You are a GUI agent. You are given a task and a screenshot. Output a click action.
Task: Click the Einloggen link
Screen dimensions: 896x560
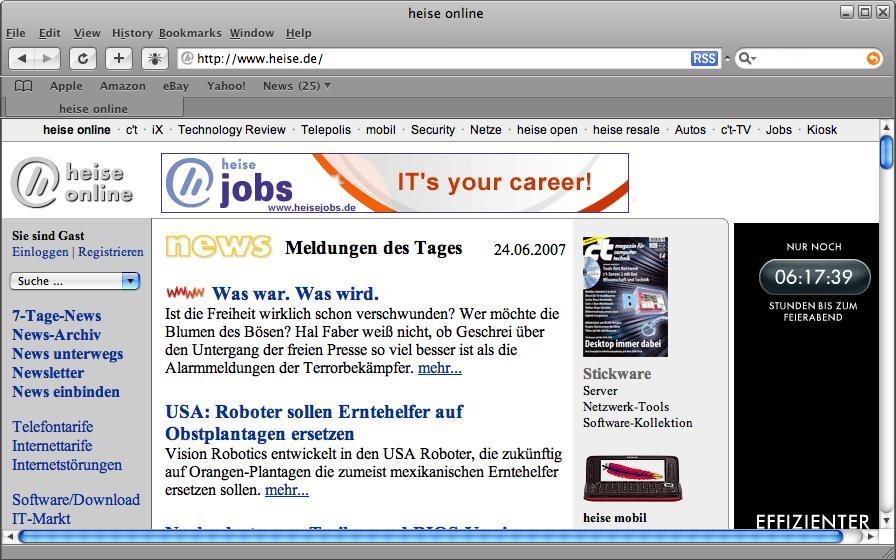40,252
